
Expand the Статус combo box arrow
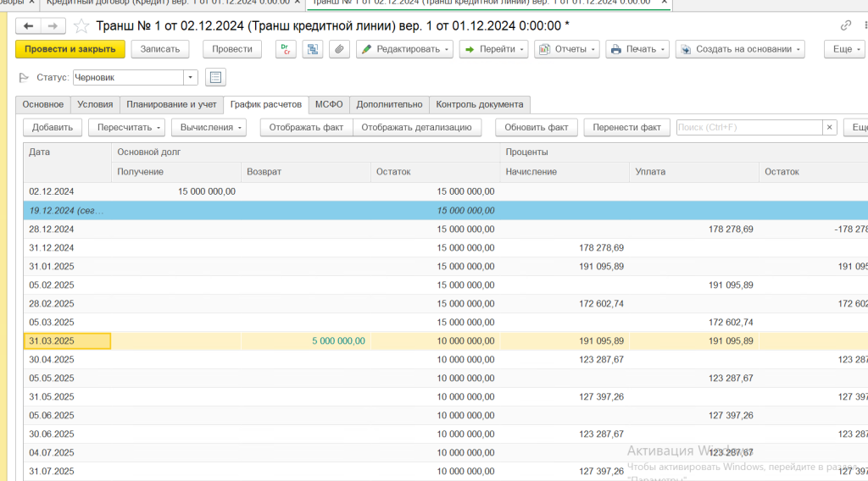190,77
